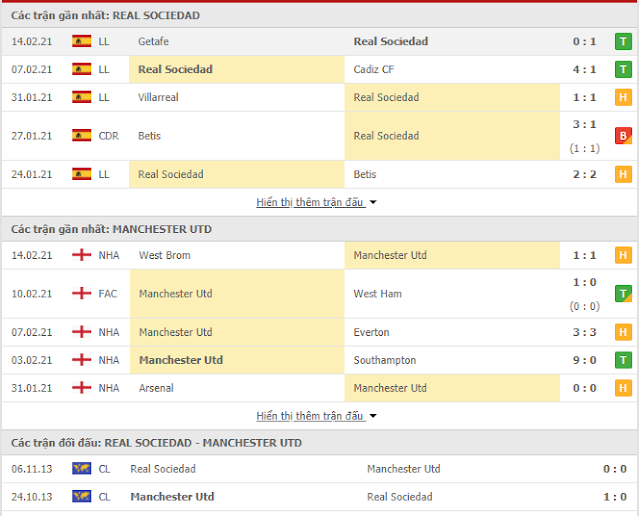The width and height of the screenshot is (639, 516).
Task: Expand more matches under Manchester Utd section
Action: [x=316, y=416]
